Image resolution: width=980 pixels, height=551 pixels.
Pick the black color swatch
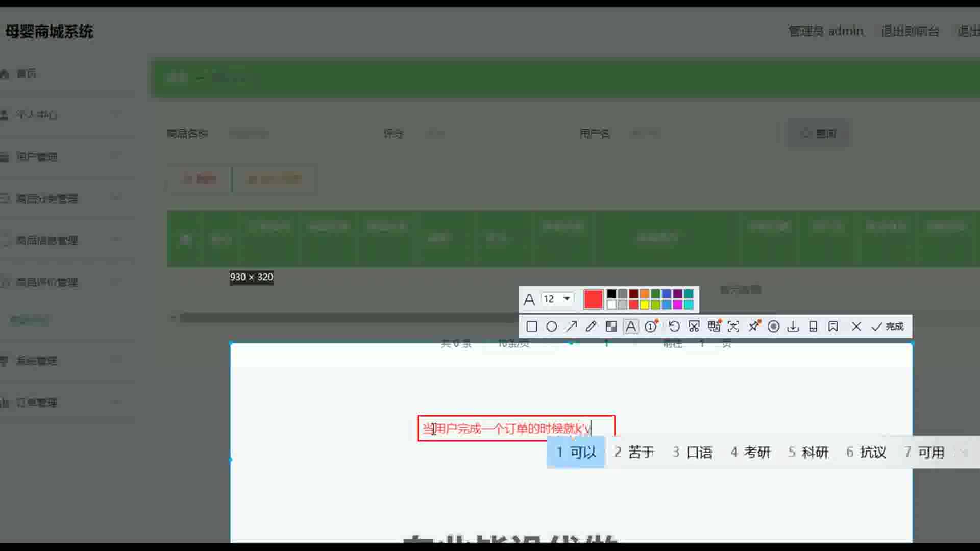(611, 293)
